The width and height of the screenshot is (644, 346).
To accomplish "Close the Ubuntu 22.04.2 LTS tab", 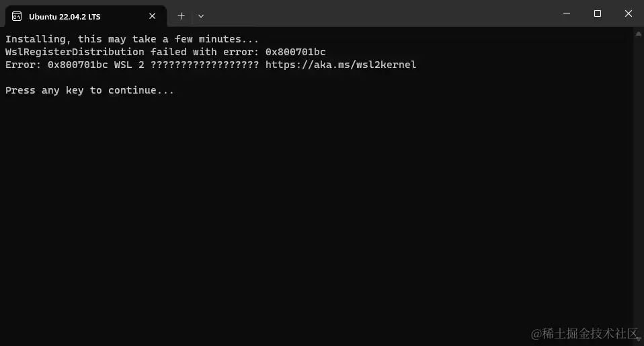I will coord(153,16).
